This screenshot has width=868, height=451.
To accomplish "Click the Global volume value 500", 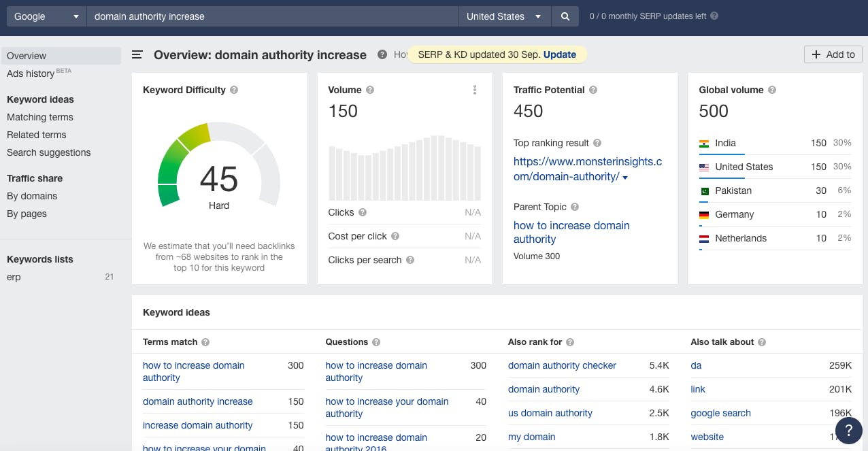I will pyautogui.click(x=714, y=111).
